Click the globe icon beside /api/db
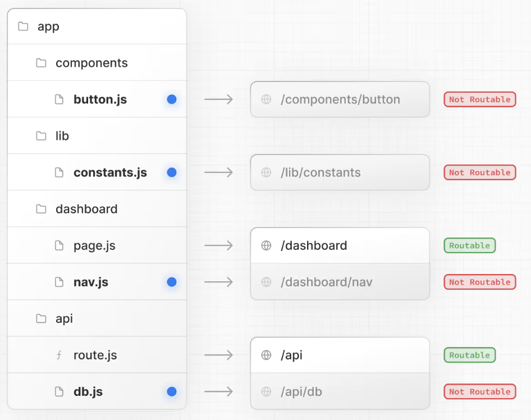Screen dimensions: 531x420 tap(267, 392)
